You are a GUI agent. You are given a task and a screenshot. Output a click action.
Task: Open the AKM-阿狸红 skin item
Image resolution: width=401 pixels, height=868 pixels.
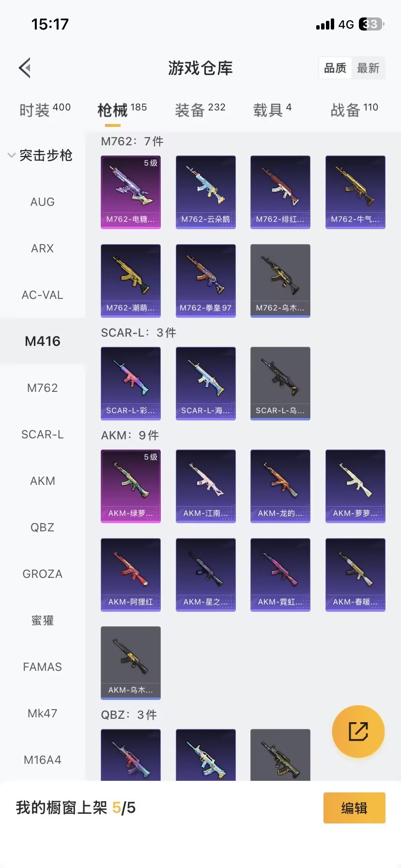[x=131, y=574]
